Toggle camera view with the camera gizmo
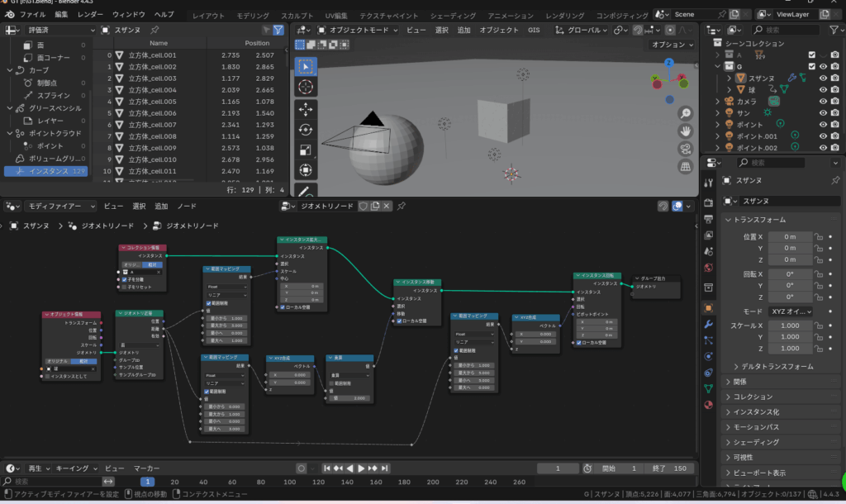Viewport: 846px width, 504px height. (x=686, y=149)
